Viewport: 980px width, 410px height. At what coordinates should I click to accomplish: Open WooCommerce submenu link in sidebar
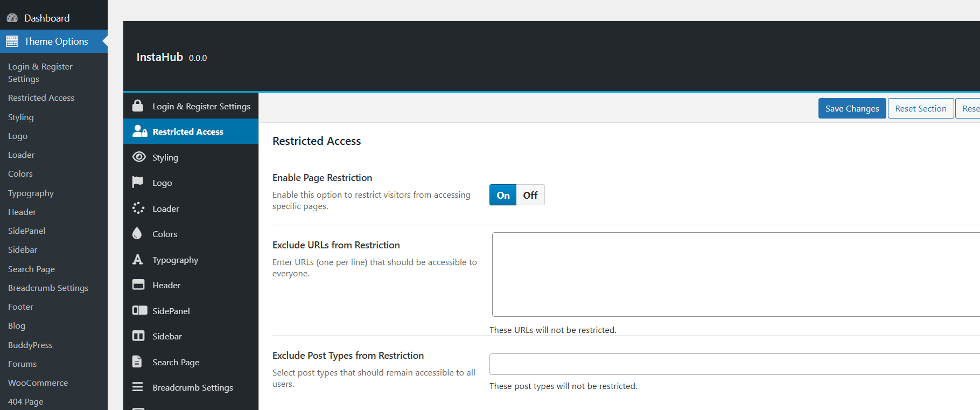pyautogui.click(x=38, y=383)
